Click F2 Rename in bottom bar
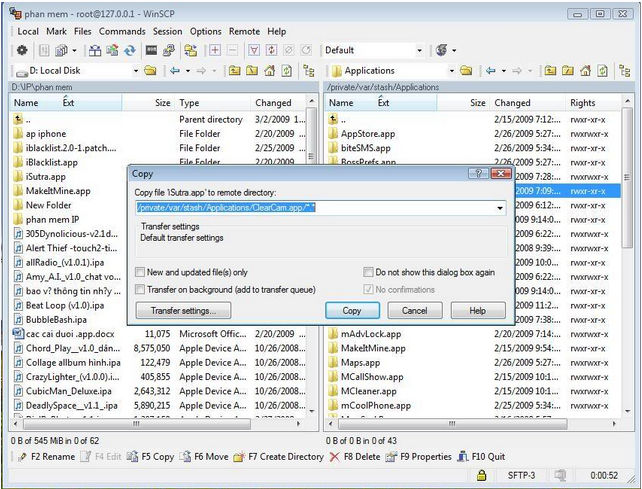This screenshot has width=642, height=489. (47, 457)
